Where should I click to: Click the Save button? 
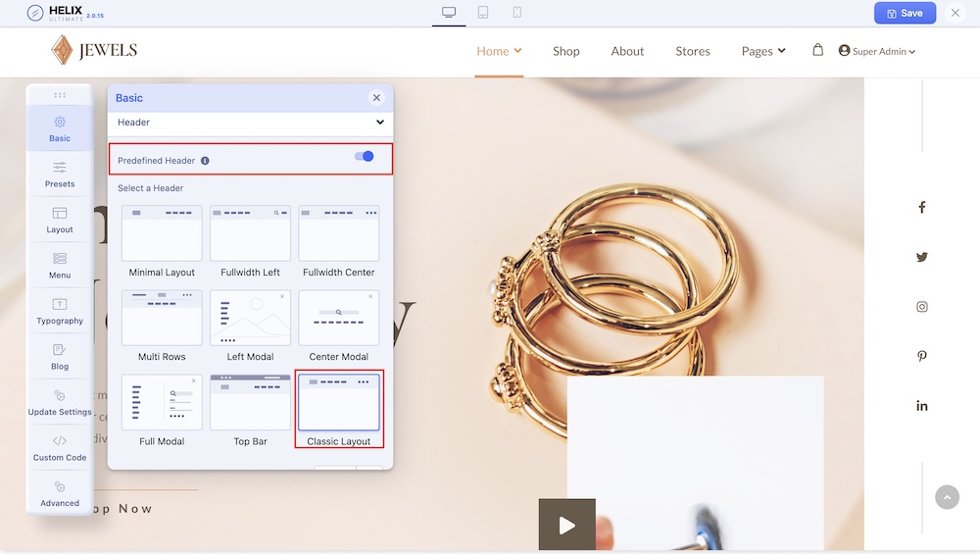click(x=904, y=13)
